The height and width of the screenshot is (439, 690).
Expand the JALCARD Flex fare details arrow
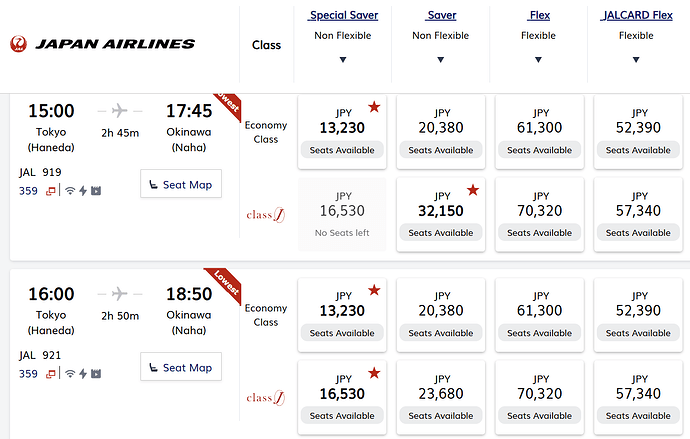click(x=636, y=60)
